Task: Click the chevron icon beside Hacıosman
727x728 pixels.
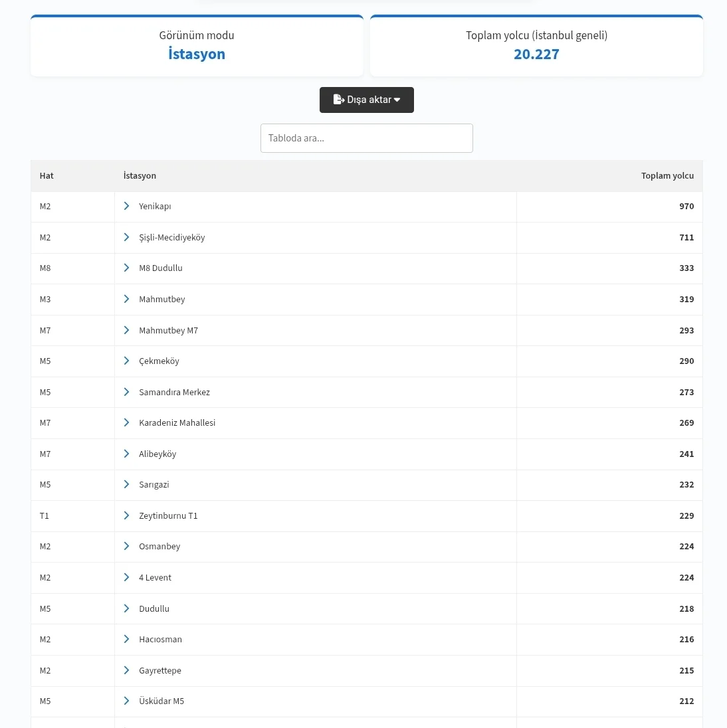Action: pyautogui.click(x=126, y=640)
